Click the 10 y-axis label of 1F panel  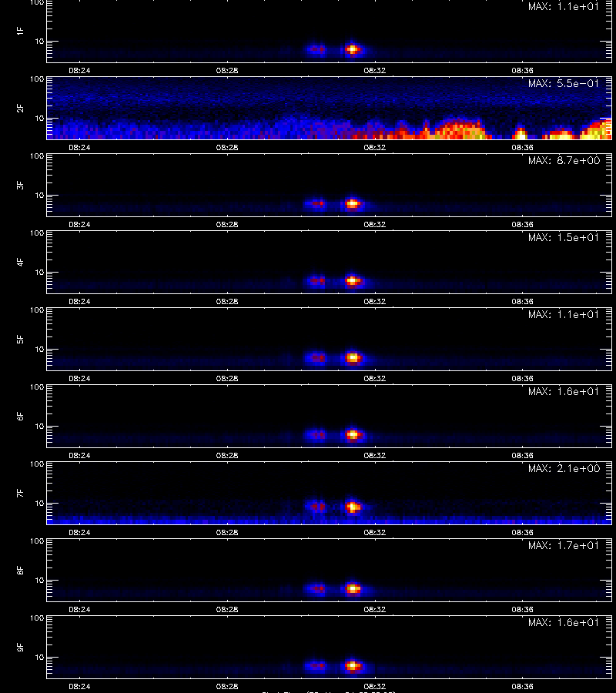pos(40,42)
